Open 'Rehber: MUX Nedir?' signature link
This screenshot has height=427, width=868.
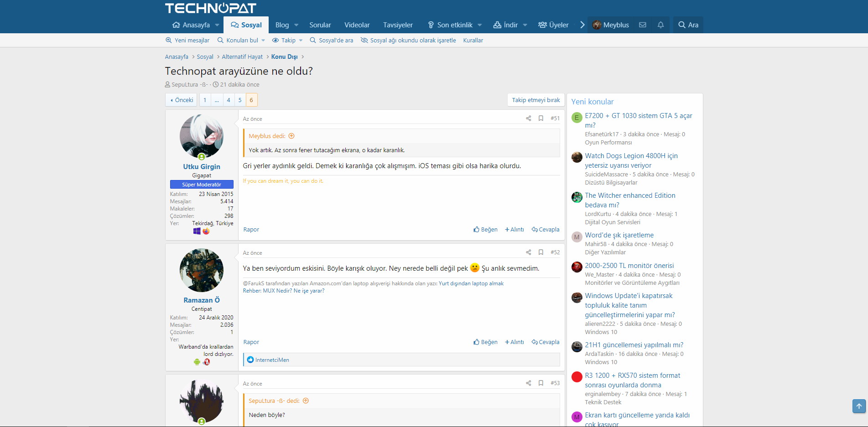(284, 291)
